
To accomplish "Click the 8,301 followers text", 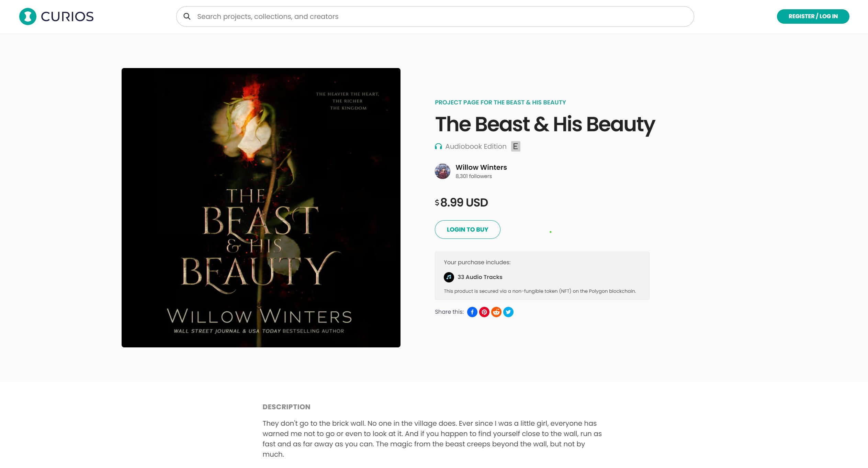I will pyautogui.click(x=474, y=176).
